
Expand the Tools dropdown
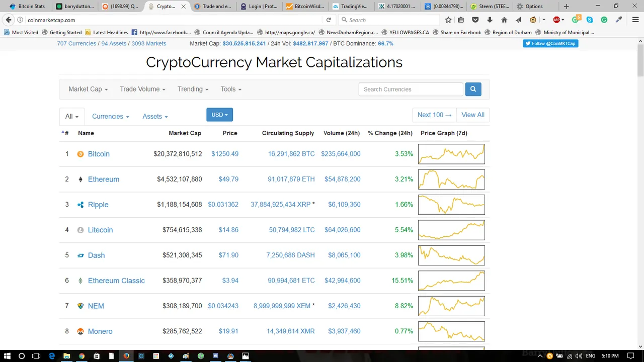coord(231,89)
